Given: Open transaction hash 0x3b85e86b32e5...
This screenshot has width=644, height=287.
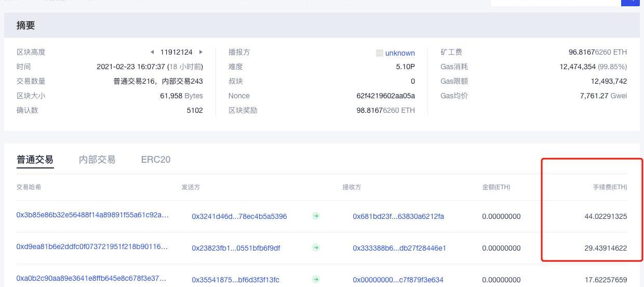Looking at the screenshot, I should [92, 215].
